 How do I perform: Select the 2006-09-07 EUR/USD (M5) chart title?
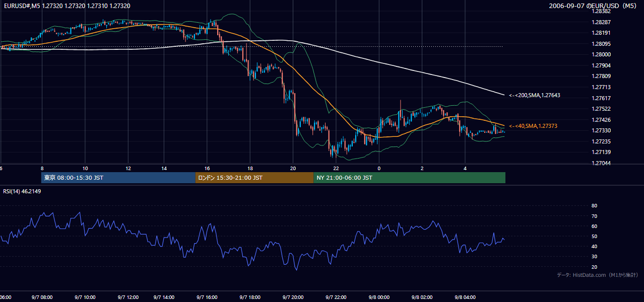point(594,6)
